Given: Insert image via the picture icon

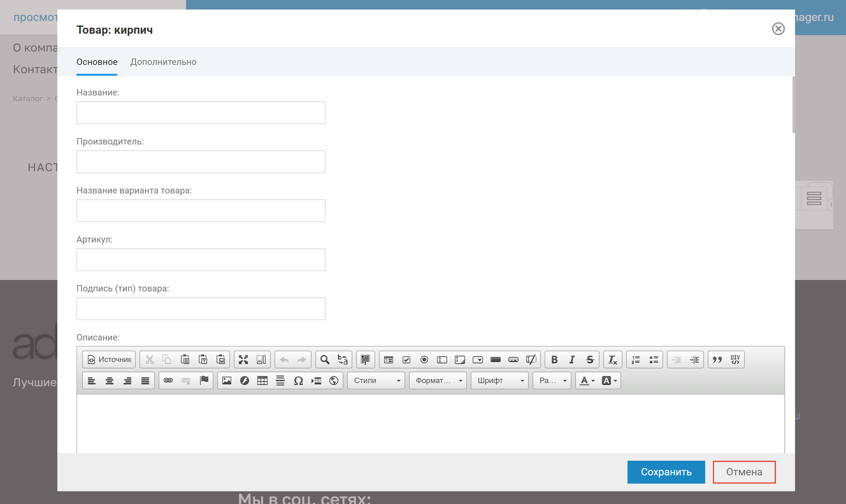Looking at the screenshot, I should pos(227,380).
